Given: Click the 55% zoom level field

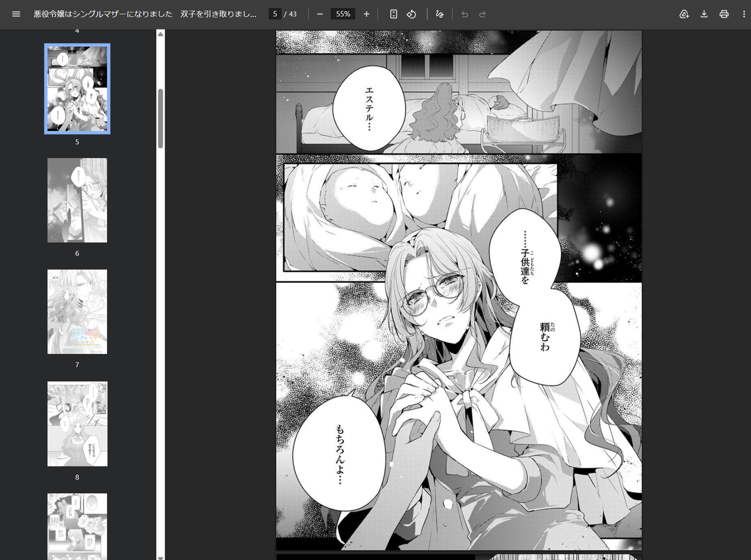Looking at the screenshot, I should 343,14.
